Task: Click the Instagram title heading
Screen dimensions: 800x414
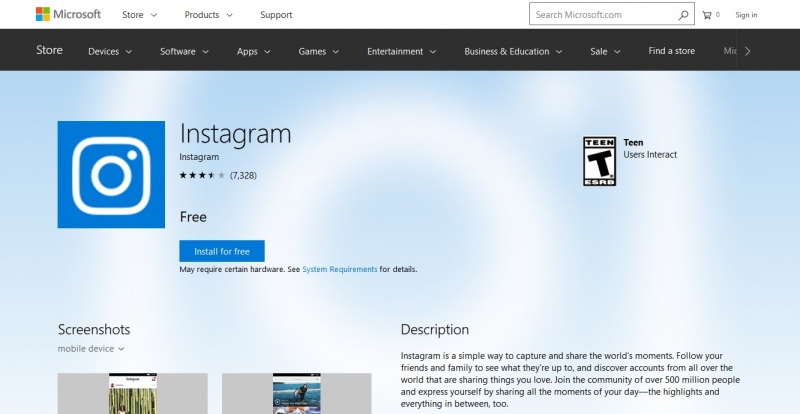Action: tap(235, 134)
